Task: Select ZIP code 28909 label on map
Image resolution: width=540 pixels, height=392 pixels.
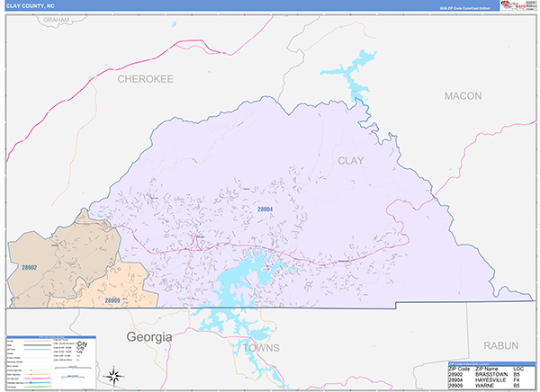Action: tap(112, 301)
